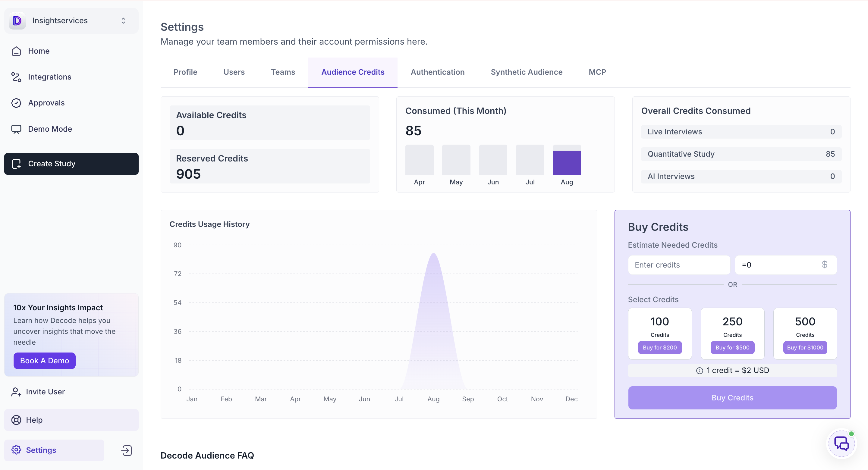Open the Home sidebar icon
Screen dimensions: 868x470
click(x=16, y=51)
